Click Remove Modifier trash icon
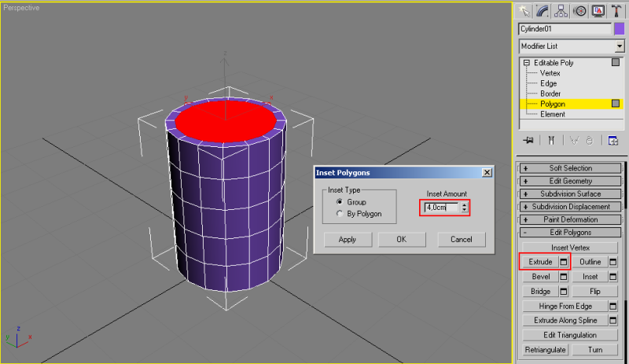The height and width of the screenshot is (364, 629). [x=589, y=141]
